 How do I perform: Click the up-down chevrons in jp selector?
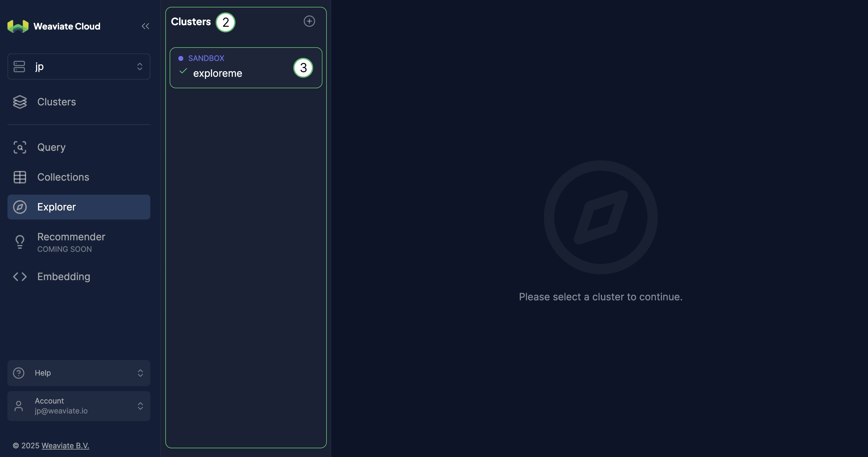(139, 67)
